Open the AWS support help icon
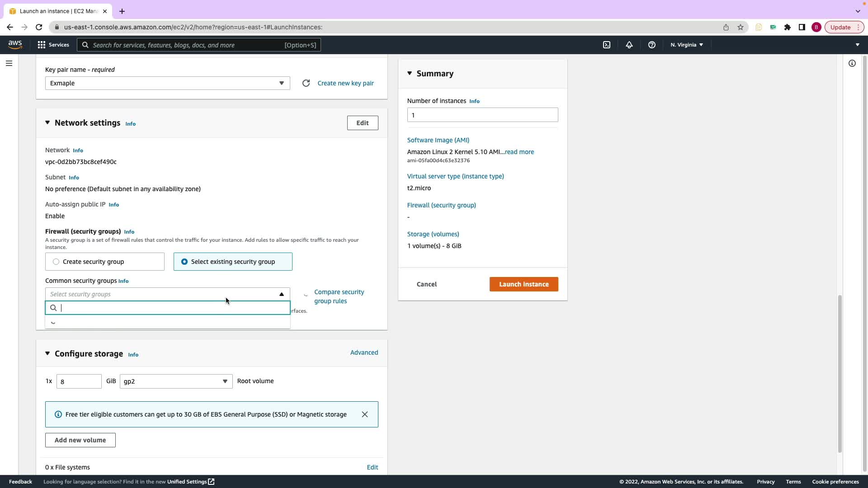 tap(651, 45)
